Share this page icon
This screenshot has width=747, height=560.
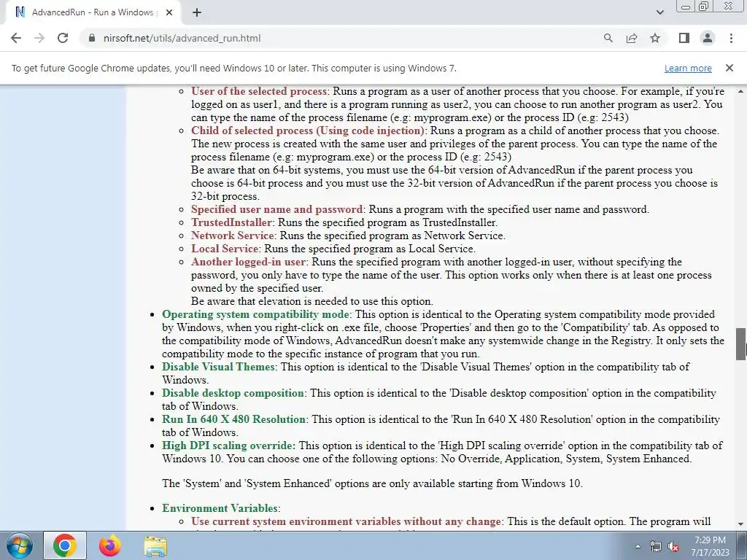click(632, 38)
